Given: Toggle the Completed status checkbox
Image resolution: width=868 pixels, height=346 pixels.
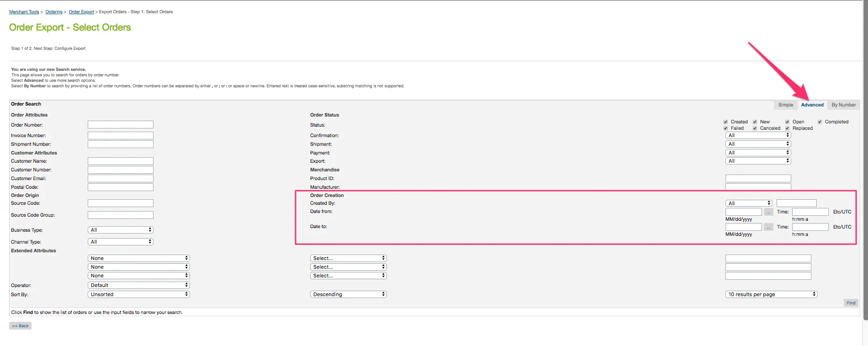Looking at the screenshot, I should click(x=820, y=122).
